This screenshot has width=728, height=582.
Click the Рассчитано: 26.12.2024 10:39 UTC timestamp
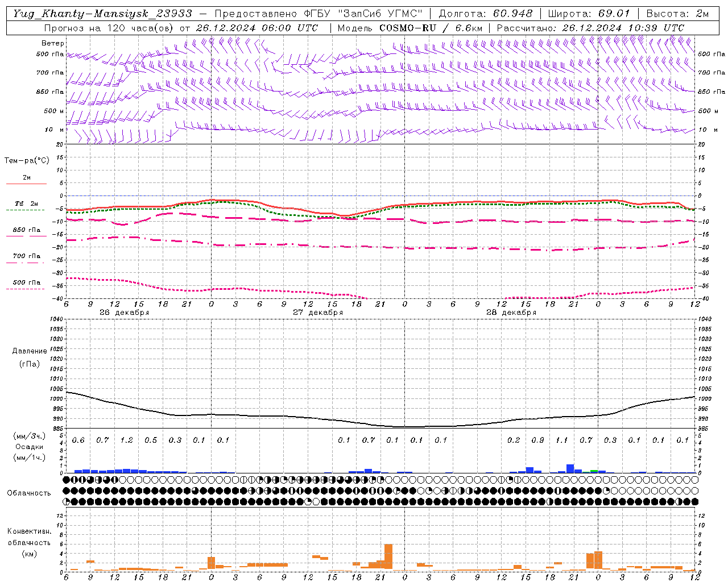click(x=590, y=28)
